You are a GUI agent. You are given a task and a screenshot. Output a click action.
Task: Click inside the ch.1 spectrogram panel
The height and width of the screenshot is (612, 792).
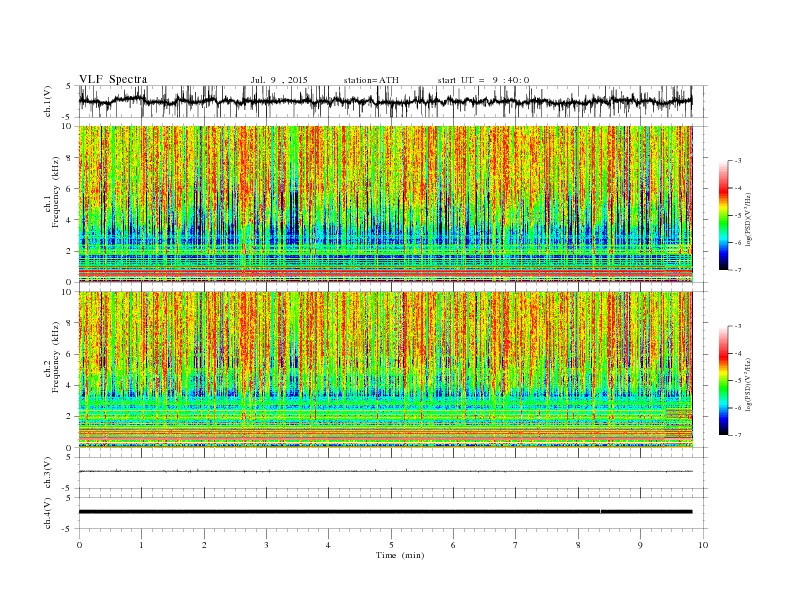[385, 204]
